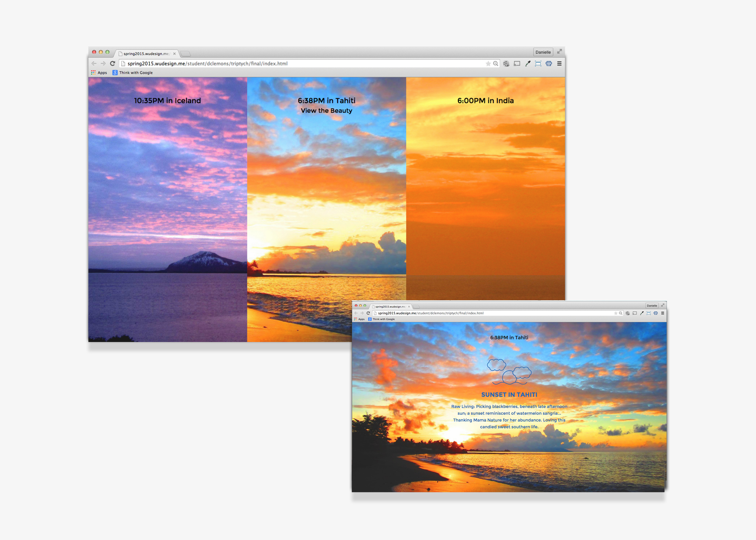This screenshot has height=540, width=756.
Task: Bookmark page with star in large browser
Action: point(488,64)
